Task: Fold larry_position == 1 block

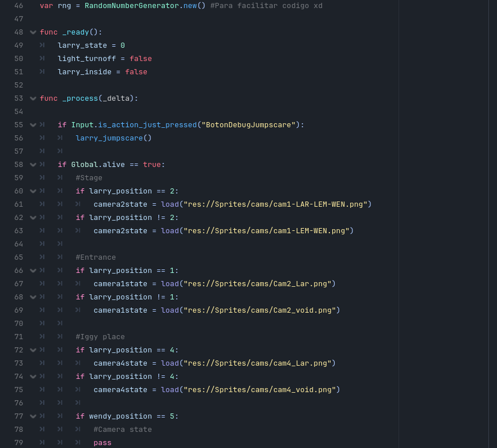Action: [33, 271]
